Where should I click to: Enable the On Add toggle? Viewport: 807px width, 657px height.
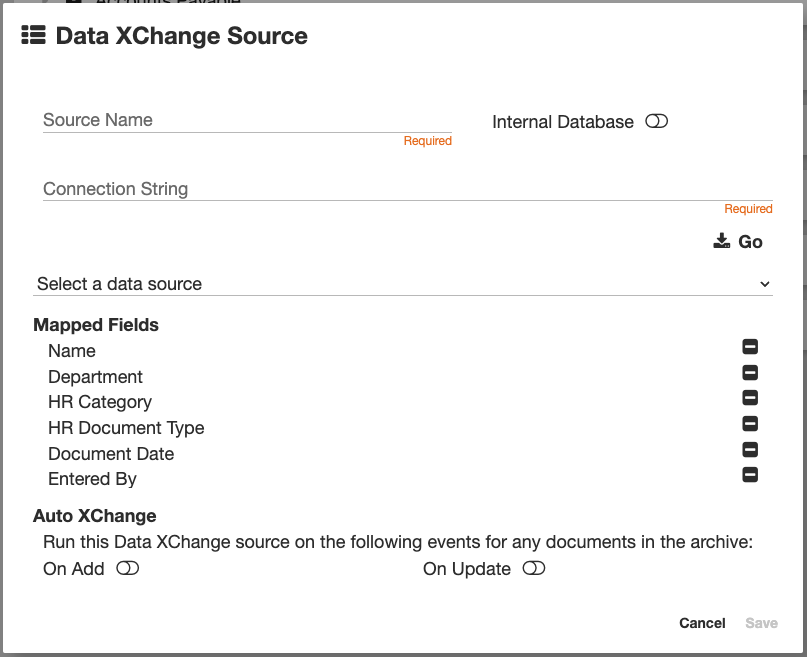pyautogui.click(x=127, y=568)
